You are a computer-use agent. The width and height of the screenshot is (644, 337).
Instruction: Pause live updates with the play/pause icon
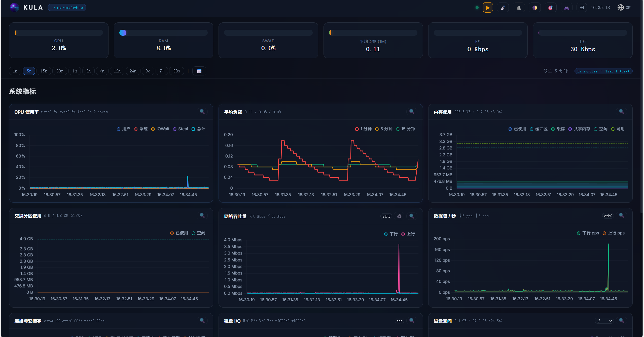pyautogui.click(x=488, y=7)
